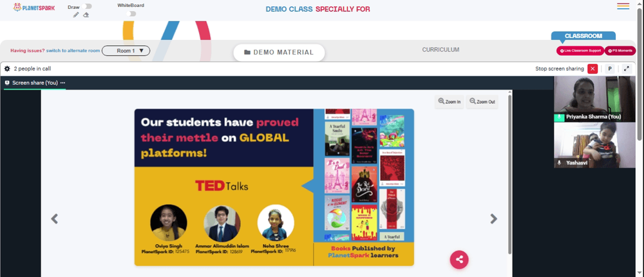Viewport: 644px width, 277px height.
Task: Click Zoom In button
Action: [450, 102]
